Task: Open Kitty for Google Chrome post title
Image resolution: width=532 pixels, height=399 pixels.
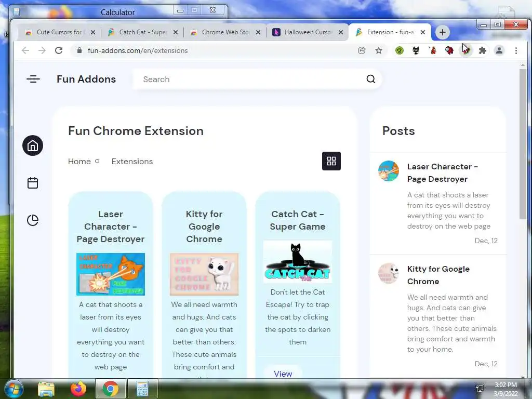Action: (438, 275)
